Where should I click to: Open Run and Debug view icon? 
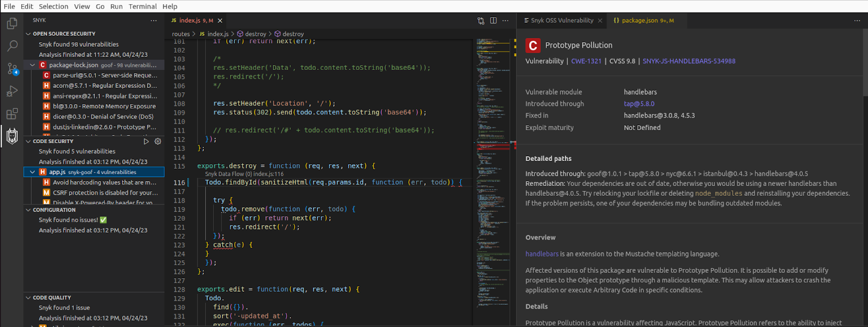12,91
